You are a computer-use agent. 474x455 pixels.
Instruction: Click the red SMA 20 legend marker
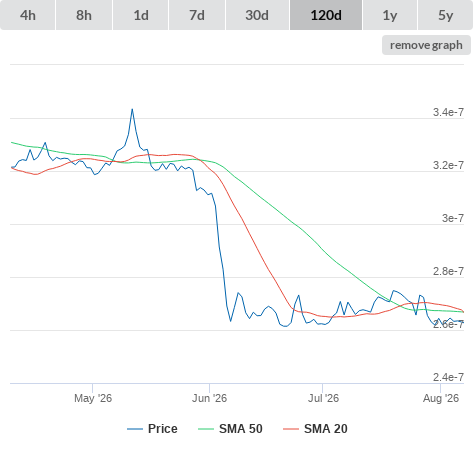coord(291,429)
